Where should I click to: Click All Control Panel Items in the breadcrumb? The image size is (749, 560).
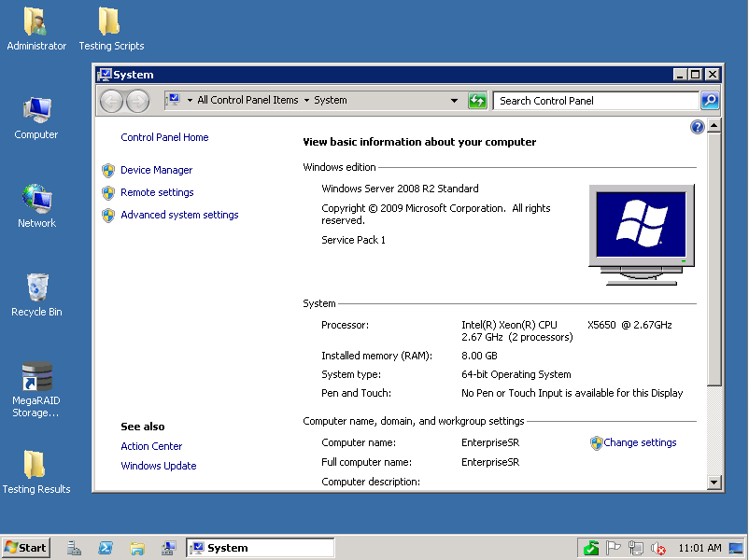click(247, 100)
